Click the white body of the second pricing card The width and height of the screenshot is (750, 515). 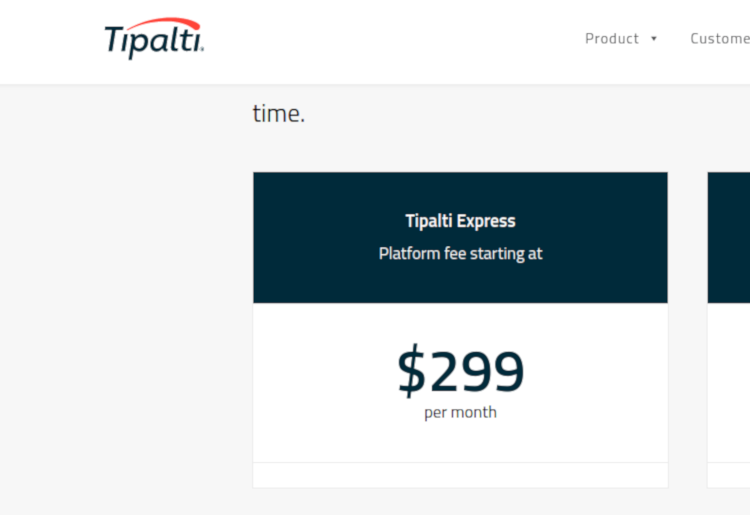[729, 380]
